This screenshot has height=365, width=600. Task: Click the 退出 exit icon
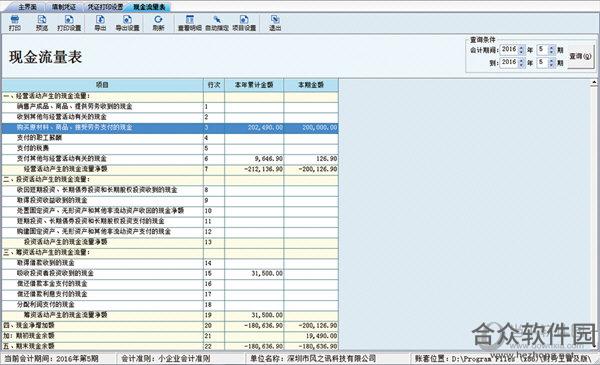275,23
